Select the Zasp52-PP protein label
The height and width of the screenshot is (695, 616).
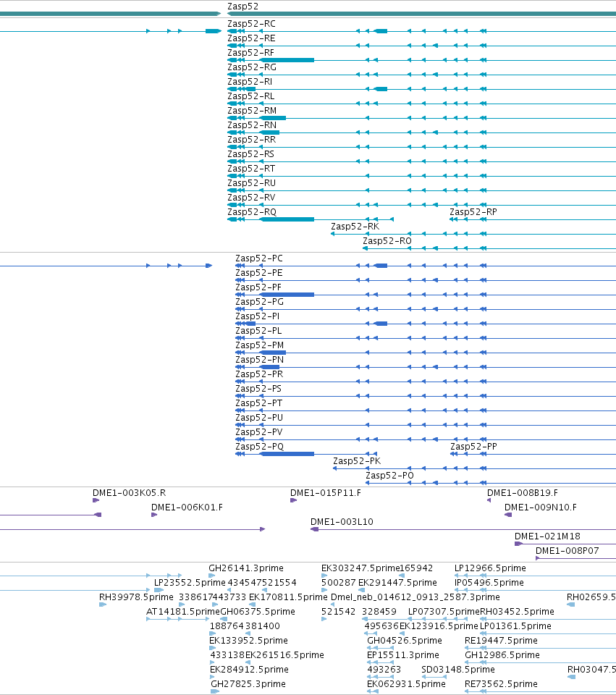click(473, 447)
